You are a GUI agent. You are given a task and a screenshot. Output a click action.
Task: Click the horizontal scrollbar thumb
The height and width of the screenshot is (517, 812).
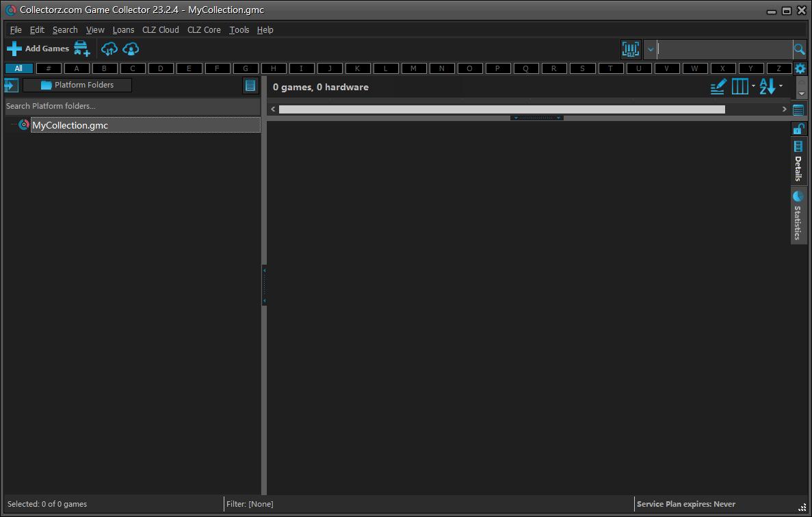click(502, 109)
